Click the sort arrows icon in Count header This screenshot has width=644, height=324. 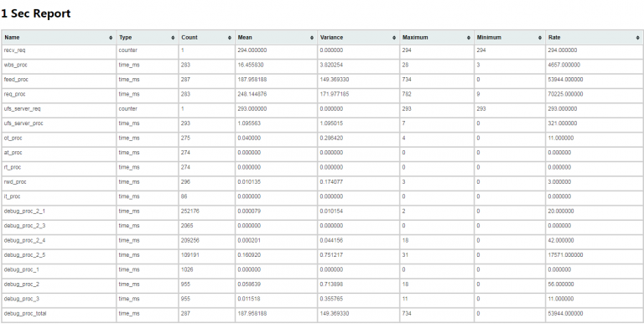point(230,38)
